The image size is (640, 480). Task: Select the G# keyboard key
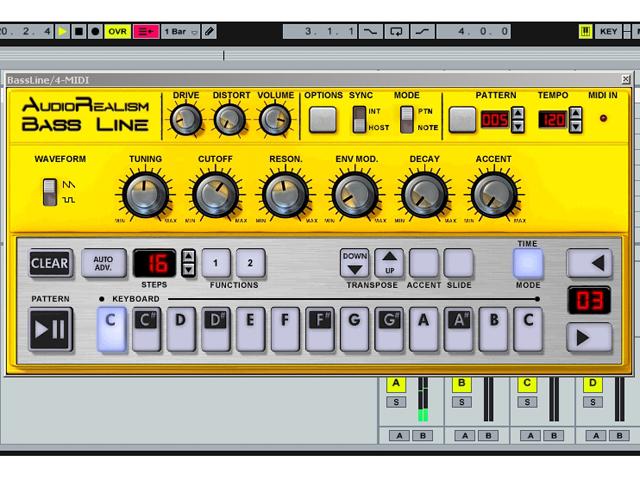(x=389, y=329)
